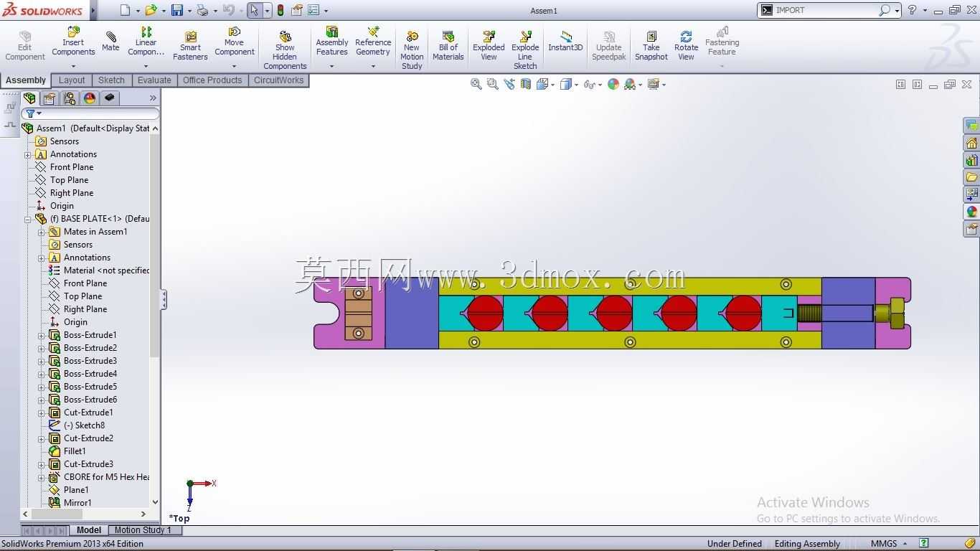980x551 pixels.
Task: Open the Insert Components dropdown arrow
Action: (73, 66)
